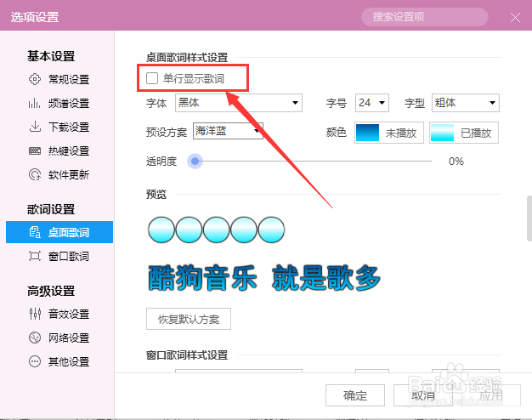Click the vertical scrollbar thumb on the settings panel
Viewport: 532px width, 420px height.
click(529, 219)
